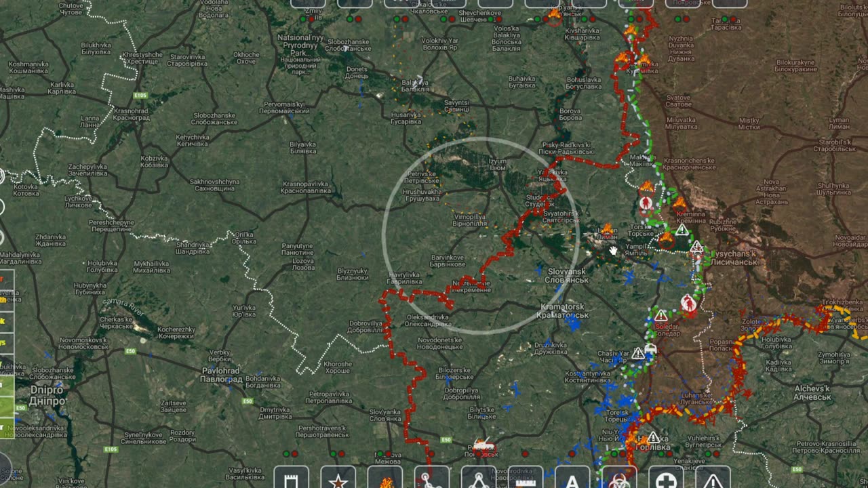
Task: Click the vehicle marker east of Chasiv Yar
Action: pos(650,350)
